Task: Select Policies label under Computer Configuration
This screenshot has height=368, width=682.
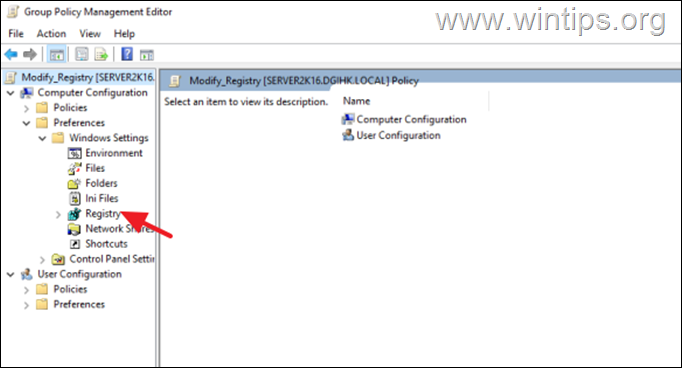Action: (70, 107)
